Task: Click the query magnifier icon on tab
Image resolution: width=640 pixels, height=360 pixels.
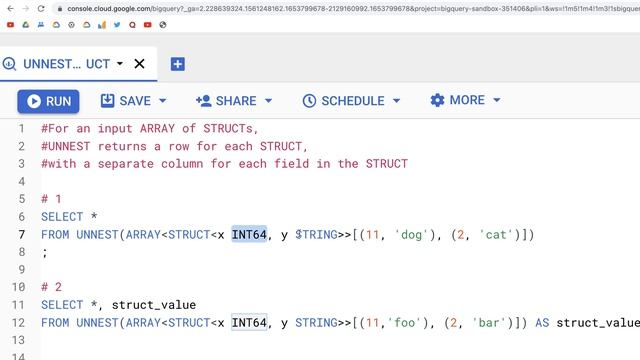Action: (9, 64)
